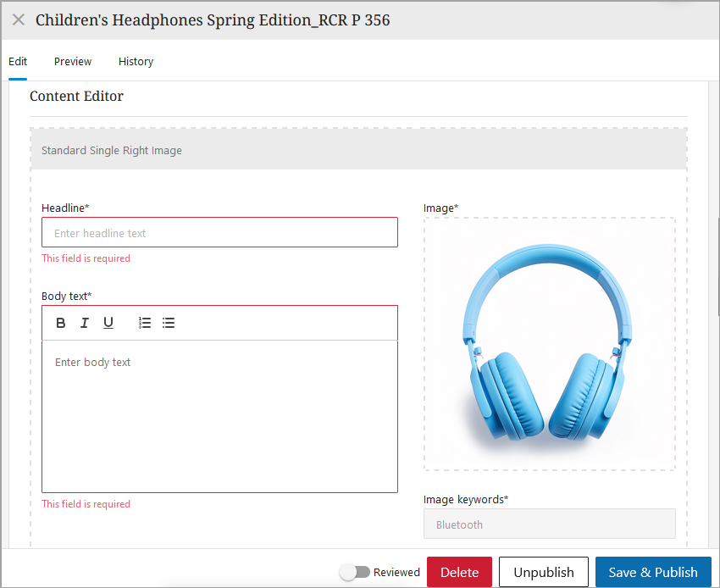Click the Content Editor section heading

[76, 97]
